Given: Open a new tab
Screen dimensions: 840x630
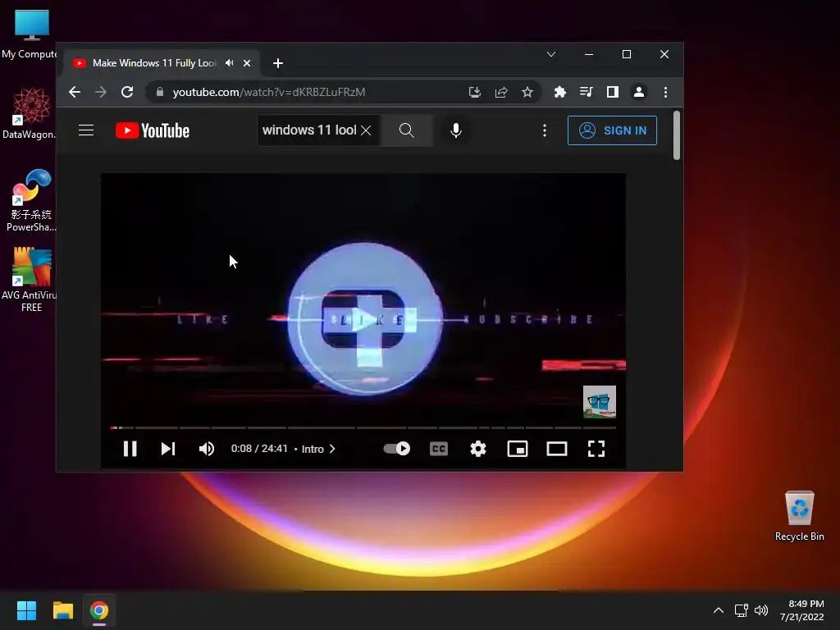Looking at the screenshot, I should pyautogui.click(x=277, y=63).
